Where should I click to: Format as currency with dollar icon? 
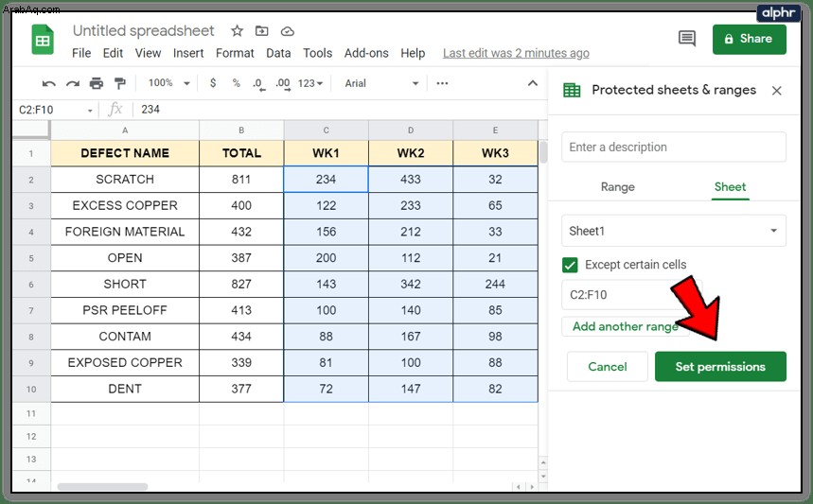[x=213, y=83]
